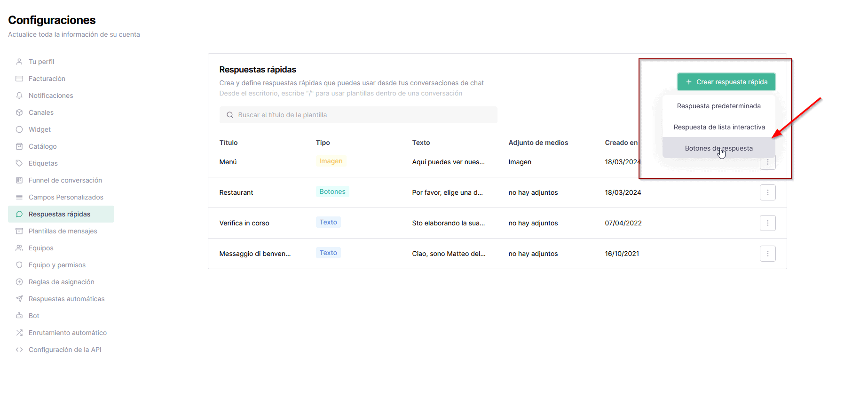Open options menu for Menú row
868x407 pixels.
click(x=767, y=163)
